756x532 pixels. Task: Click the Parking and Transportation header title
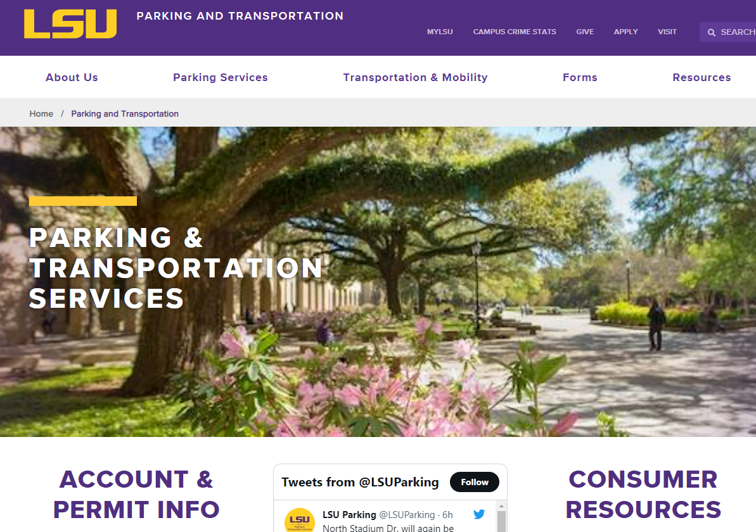click(240, 16)
